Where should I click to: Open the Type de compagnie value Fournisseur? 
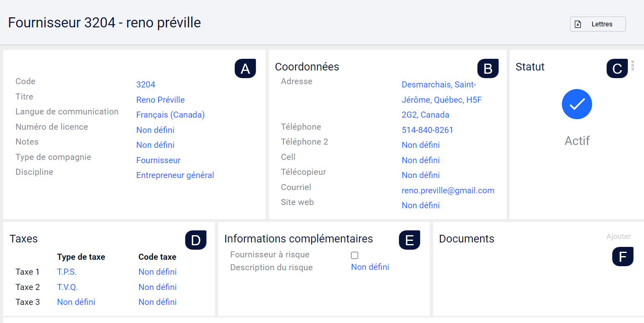[x=158, y=160]
